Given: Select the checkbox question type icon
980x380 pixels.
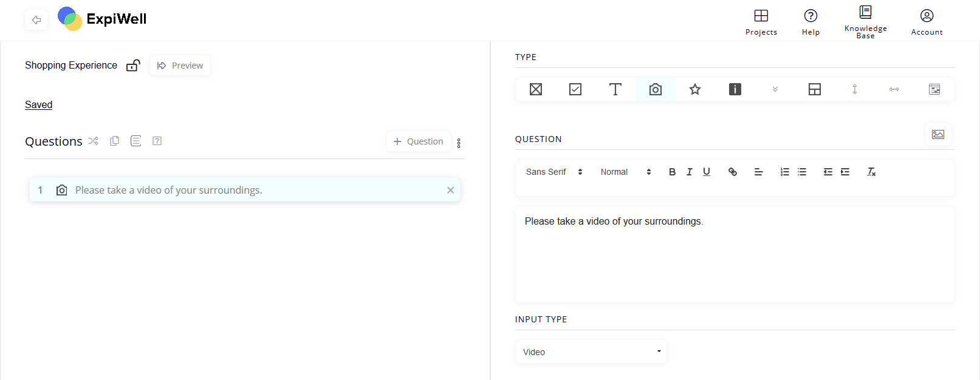Looking at the screenshot, I should click(575, 89).
